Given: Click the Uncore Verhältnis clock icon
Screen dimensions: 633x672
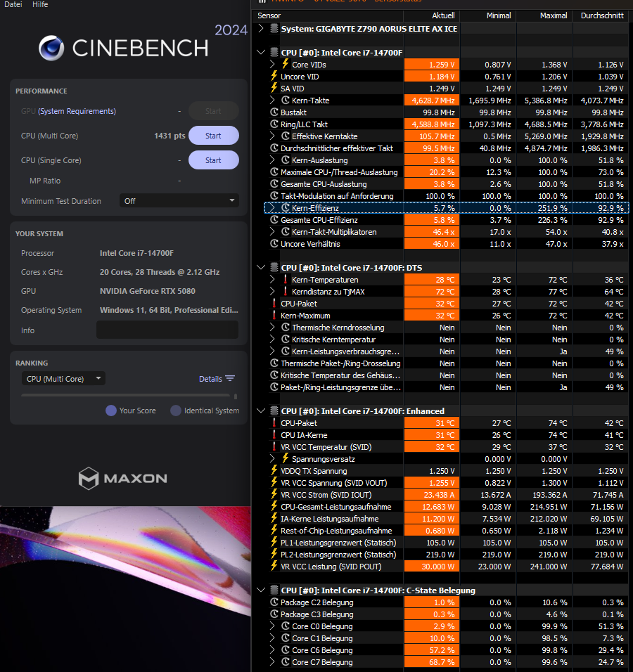Looking at the screenshot, I should [x=274, y=244].
